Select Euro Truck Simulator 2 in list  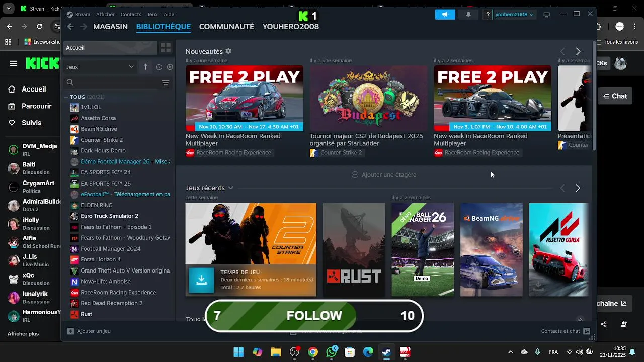(109, 216)
